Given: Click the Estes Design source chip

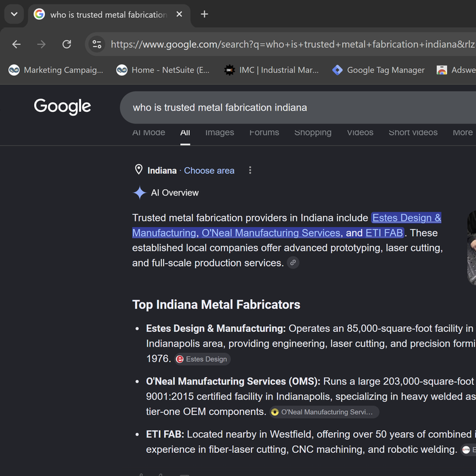Looking at the screenshot, I should 202,360.
